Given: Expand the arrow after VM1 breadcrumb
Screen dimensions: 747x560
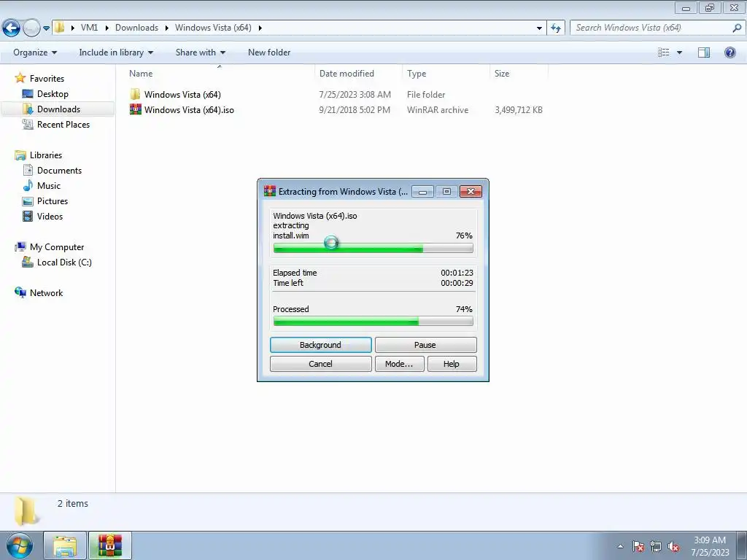Looking at the screenshot, I should pyautogui.click(x=107, y=28).
